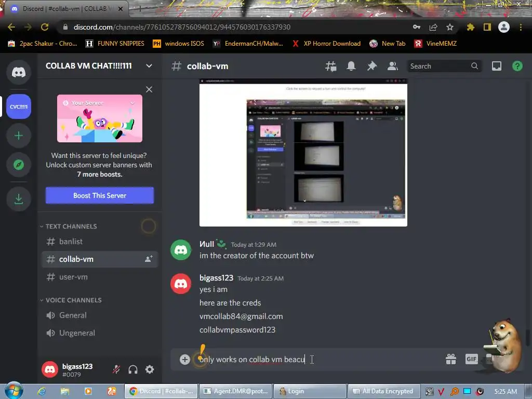Click the Search field in Discord header
Image resolution: width=532 pixels, height=399 pixels.
click(444, 66)
